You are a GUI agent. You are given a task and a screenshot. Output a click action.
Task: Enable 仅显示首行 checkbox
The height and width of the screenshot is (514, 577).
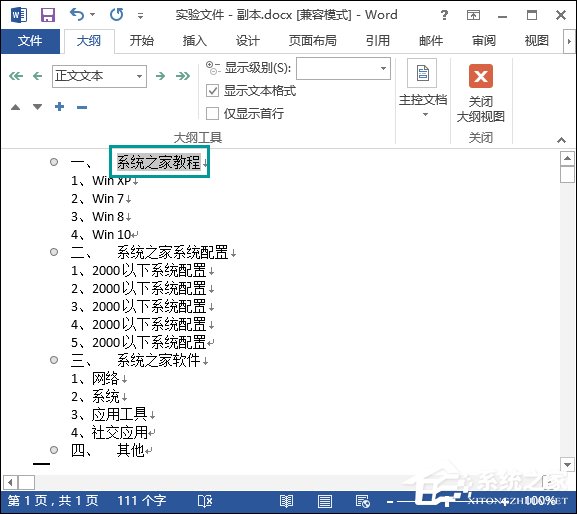[213, 113]
